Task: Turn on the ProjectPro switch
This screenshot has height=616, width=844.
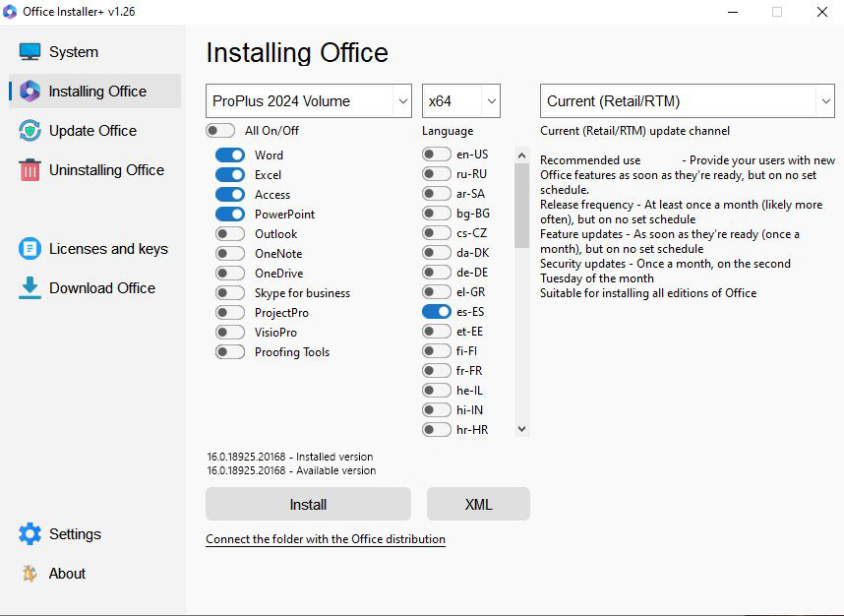Action: (230, 312)
